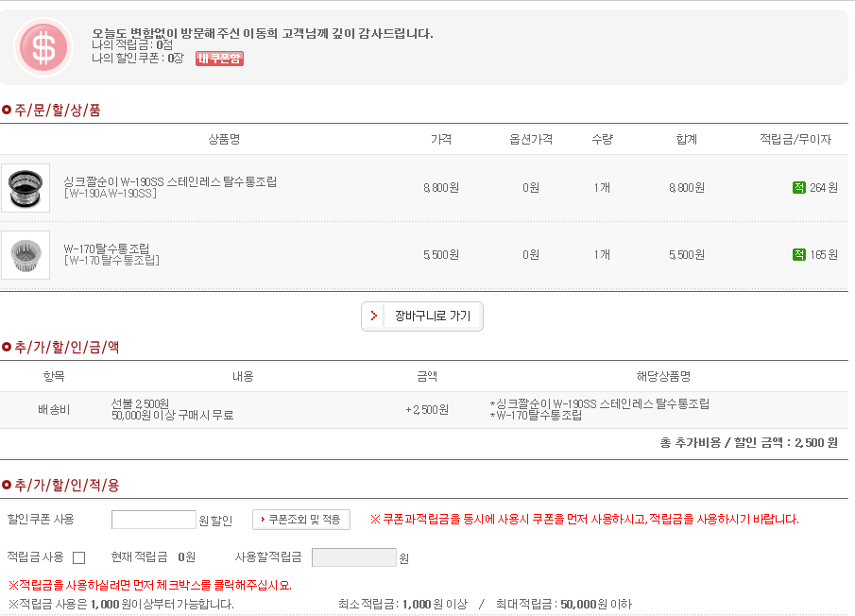The height and width of the screenshot is (616, 855).
Task: Click the bullet icon beside 주문할상품
Action: coord(7,111)
